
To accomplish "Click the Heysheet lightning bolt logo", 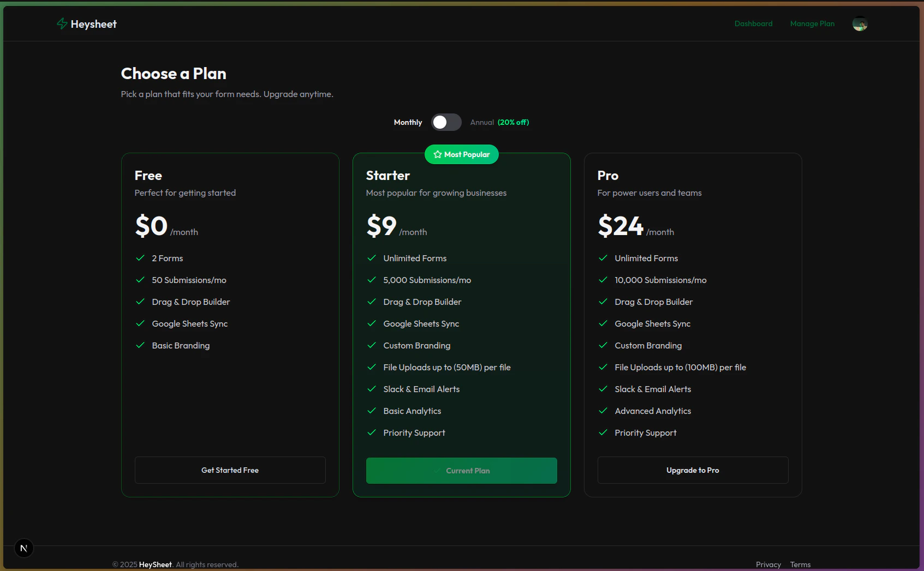I will click(62, 23).
